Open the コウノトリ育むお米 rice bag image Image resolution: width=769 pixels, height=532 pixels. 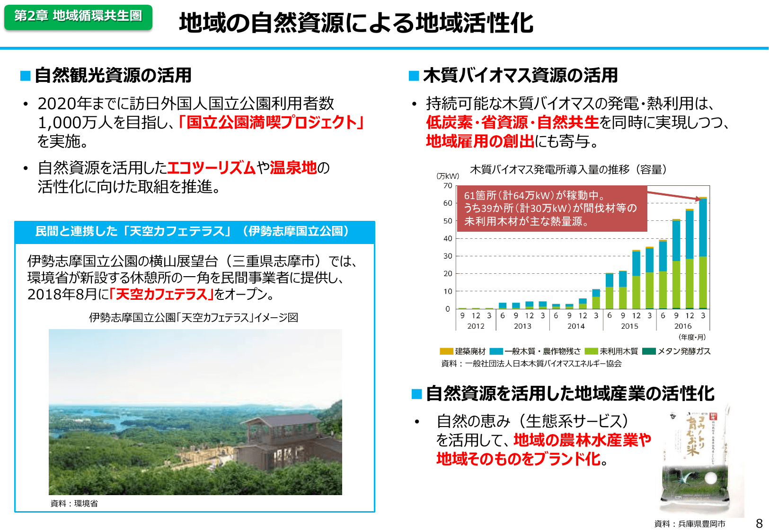click(701, 461)
